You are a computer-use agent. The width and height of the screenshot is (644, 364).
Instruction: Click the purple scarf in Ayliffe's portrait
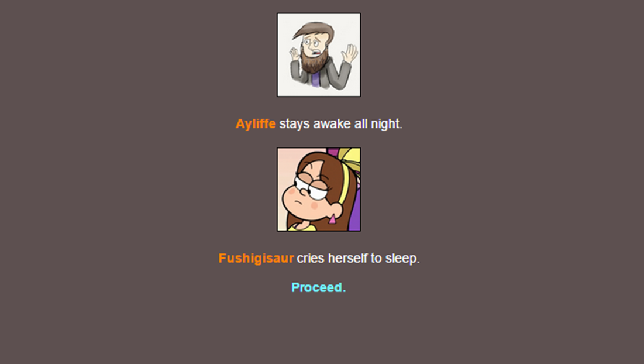(x=316, y=79)
